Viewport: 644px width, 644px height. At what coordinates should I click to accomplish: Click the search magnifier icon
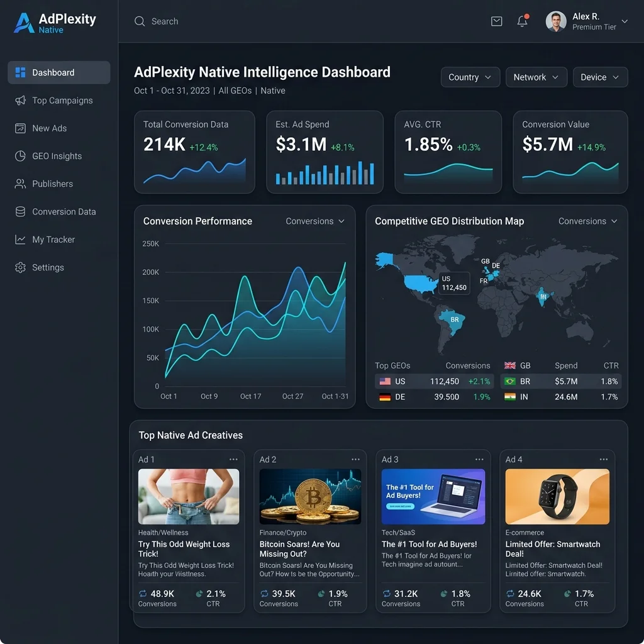(140, 21)
